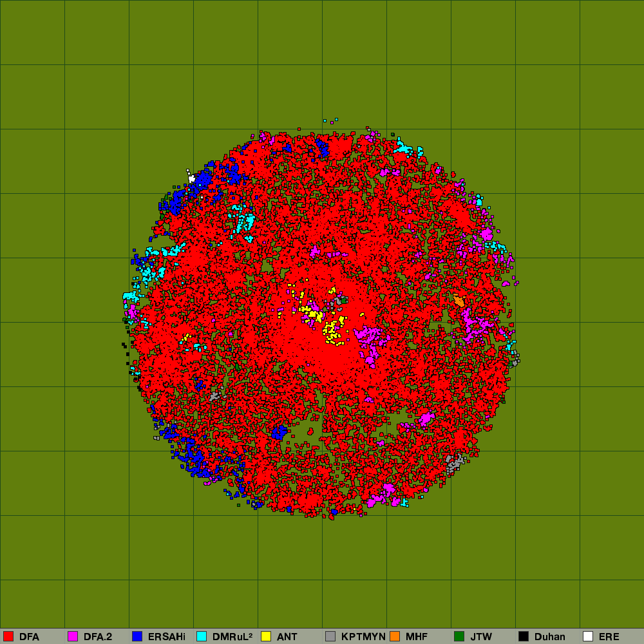The width and height of the screenshot is (644, 644).
Task: Select the ANT legend label
Action: click(287, 637)
